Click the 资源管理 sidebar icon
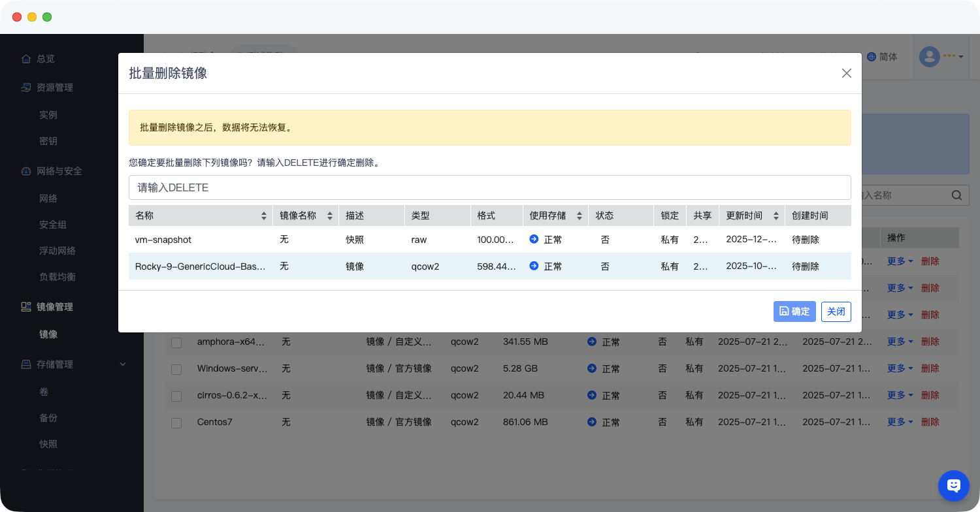 click(26, 88)
